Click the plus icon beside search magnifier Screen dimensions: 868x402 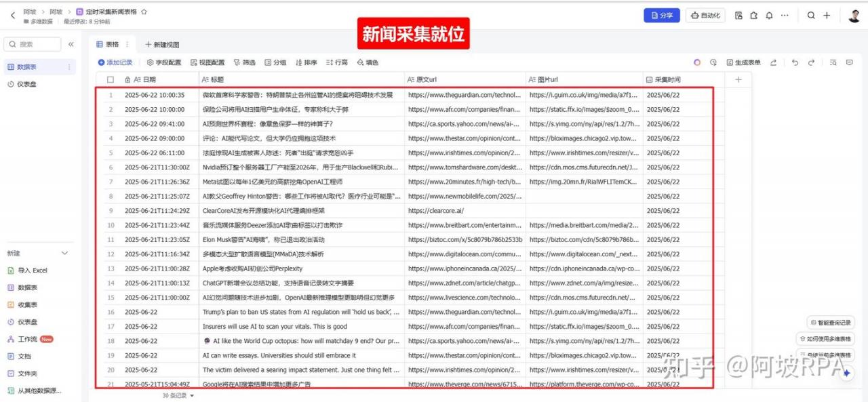(x=827, y=15)
